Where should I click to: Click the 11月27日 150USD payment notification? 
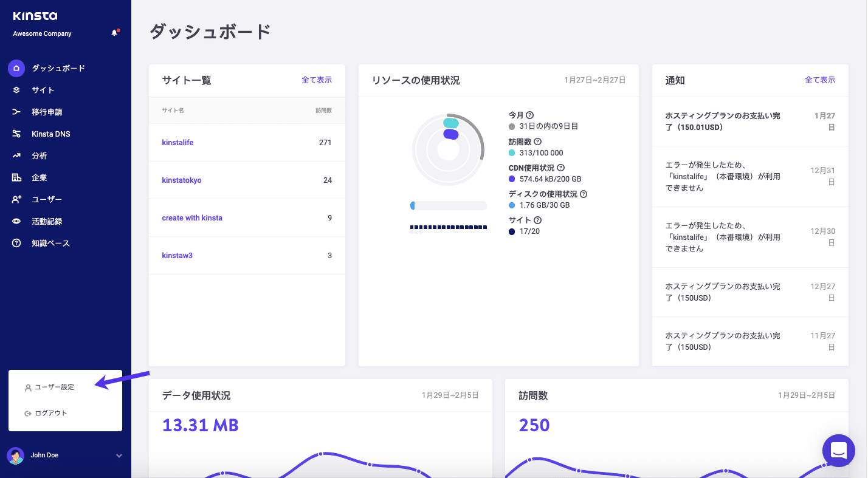tap(750, 341)
